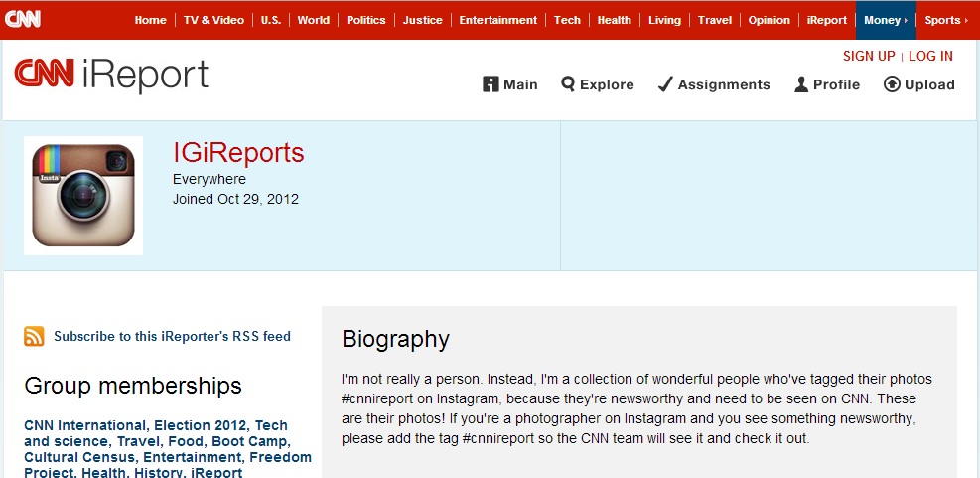Subscribe to this iReporter's RSS feed
Viewport: 980px width, 478px height.
pyautogui.click(x=172, y=336)
